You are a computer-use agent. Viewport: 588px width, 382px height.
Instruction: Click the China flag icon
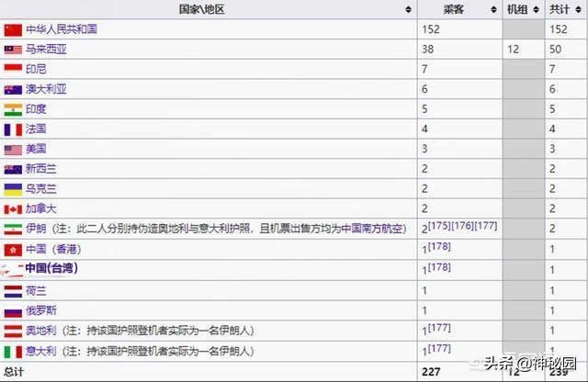pyautogui.click(x=13, y=29)
